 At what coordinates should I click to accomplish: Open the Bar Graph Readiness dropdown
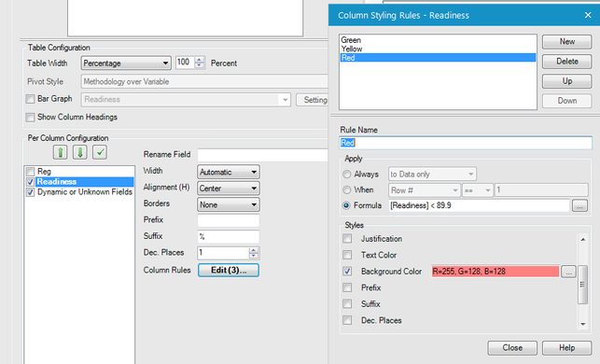coord(186,100)
